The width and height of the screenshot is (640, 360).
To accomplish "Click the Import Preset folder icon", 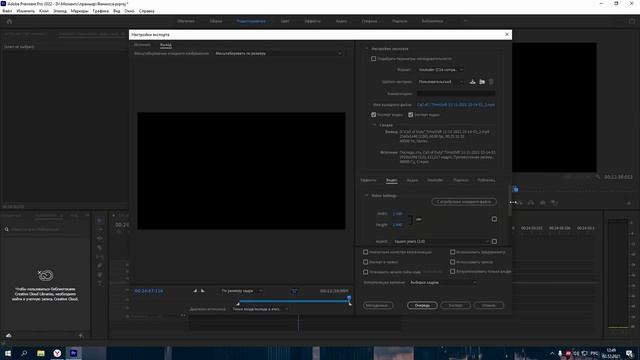I will coord(482,82).
